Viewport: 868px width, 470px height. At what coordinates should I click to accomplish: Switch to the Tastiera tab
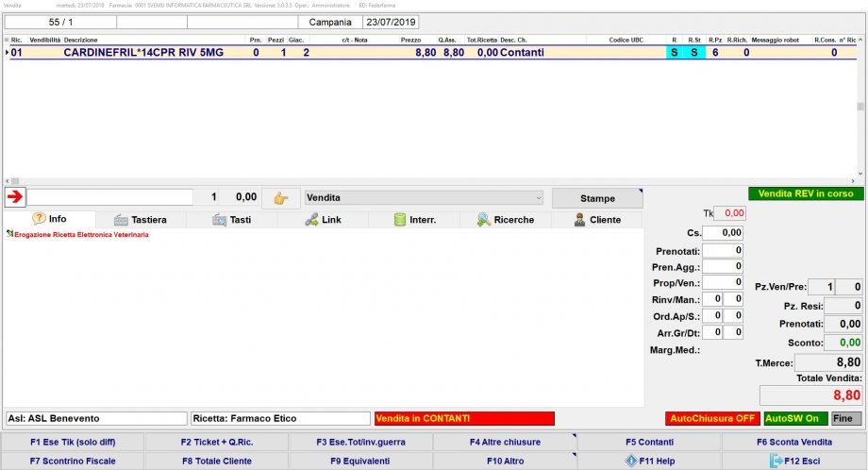coord(141,219)
